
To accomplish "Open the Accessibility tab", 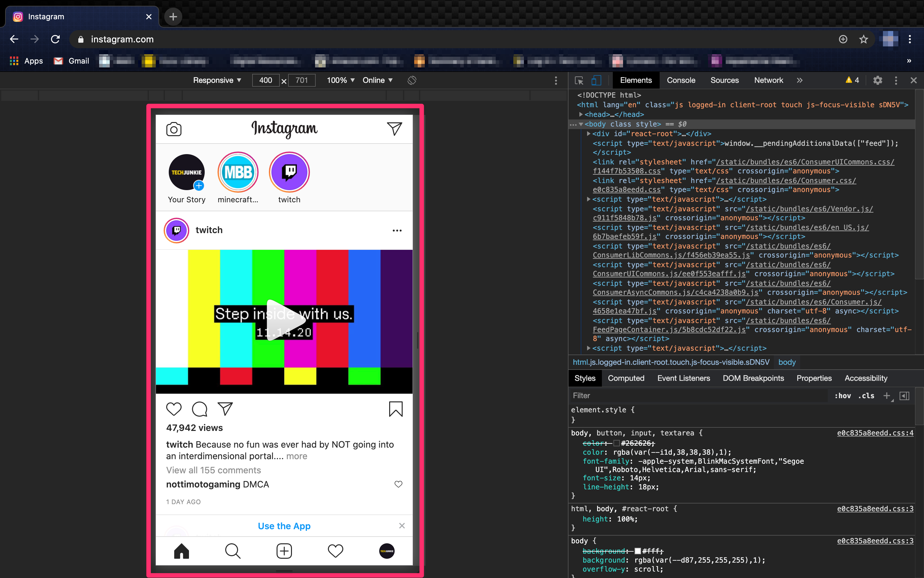I will (x=866, y=378).
